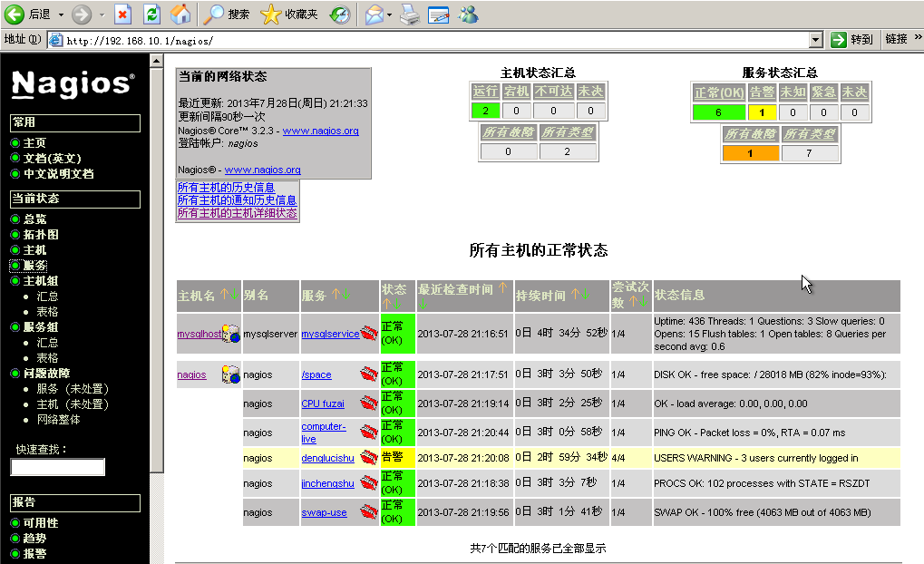Click service summary 紧急 header
This screenshot has height=564, width=924.
(823, 92)
